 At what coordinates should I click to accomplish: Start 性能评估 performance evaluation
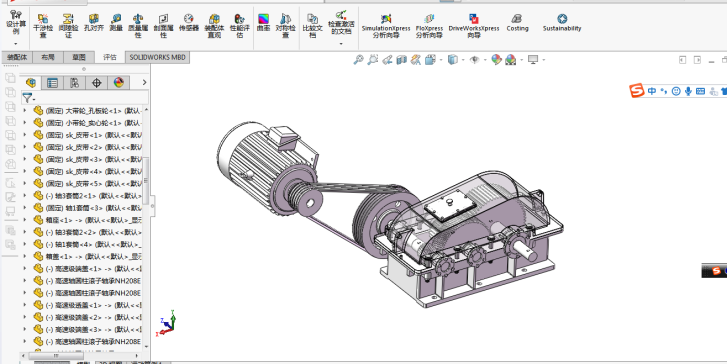point(240,26)
